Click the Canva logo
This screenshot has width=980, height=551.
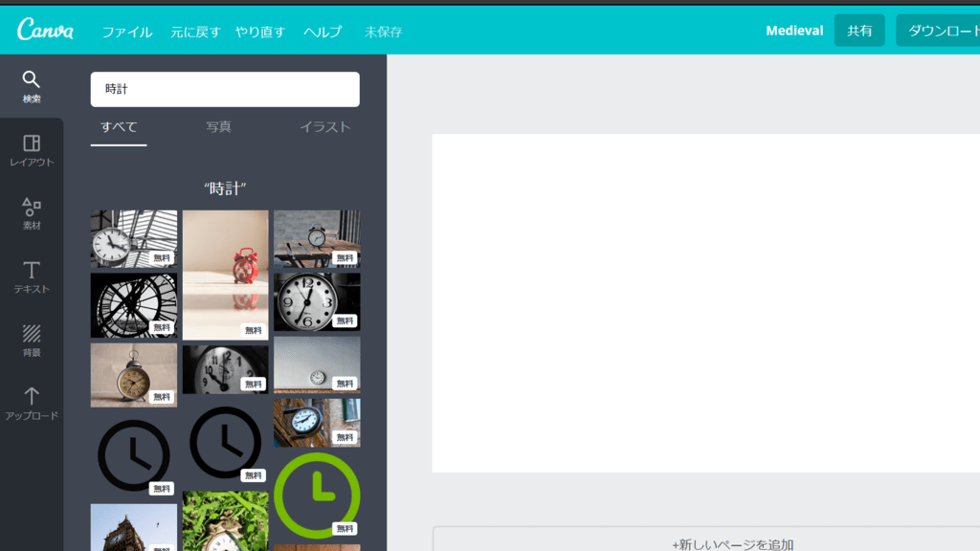[x=45, y=30]
